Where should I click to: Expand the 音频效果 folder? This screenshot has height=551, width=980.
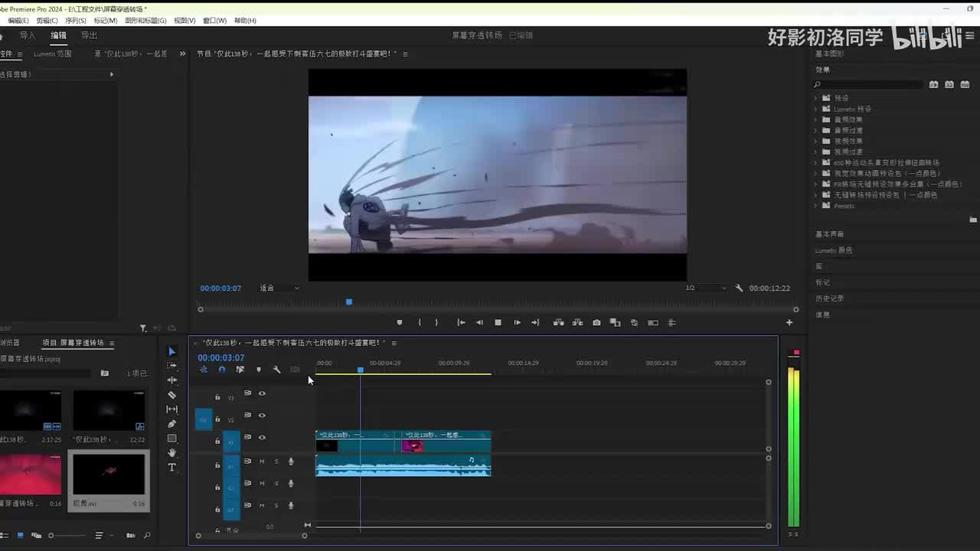[x=816, y=119]
